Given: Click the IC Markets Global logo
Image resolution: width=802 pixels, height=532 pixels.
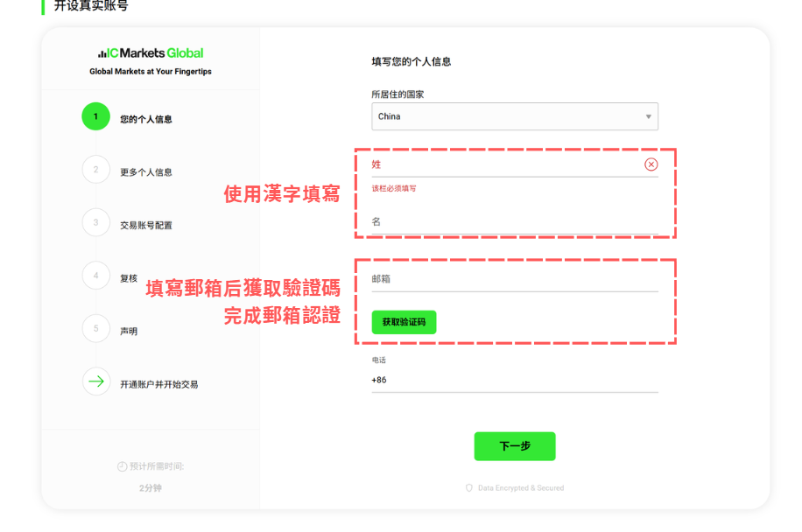Looking at the screenshot, I should pyautogui.click(x=151, y=53).
